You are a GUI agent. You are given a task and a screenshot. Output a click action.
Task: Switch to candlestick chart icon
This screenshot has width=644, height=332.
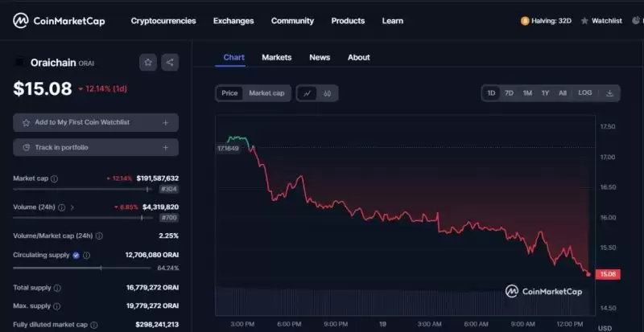327,93
